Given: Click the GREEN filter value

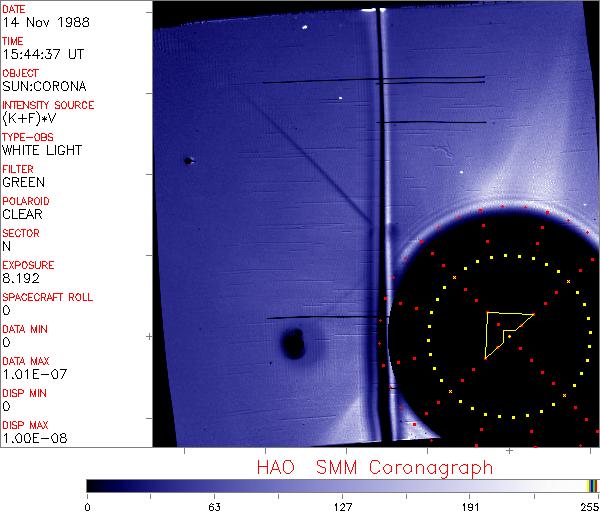Looking at the screenshot, I should click(x=23, y=183).
